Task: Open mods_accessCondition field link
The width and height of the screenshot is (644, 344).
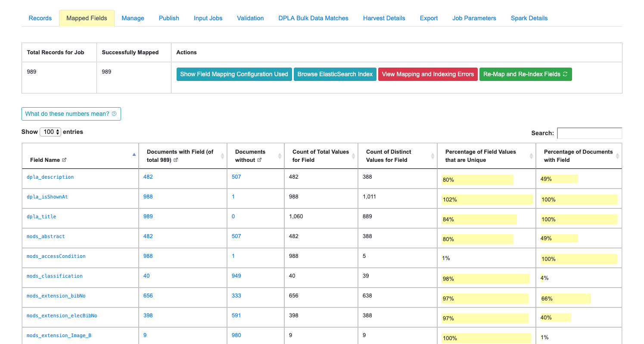Action: [56, 256]
